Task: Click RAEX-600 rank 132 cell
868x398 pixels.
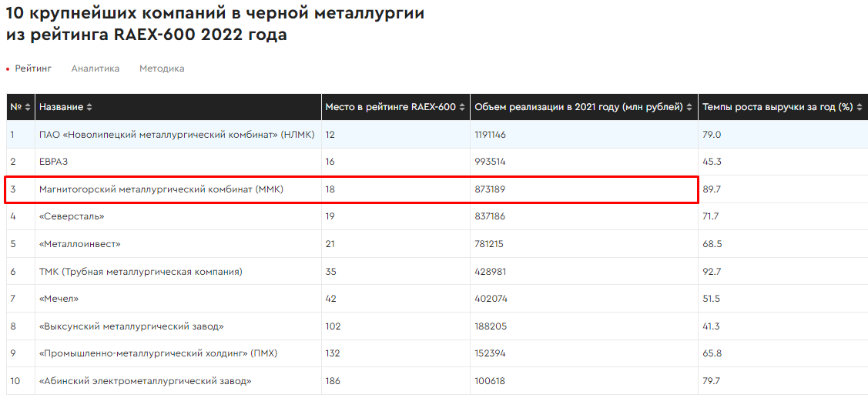Action: (x=333, y=353)
